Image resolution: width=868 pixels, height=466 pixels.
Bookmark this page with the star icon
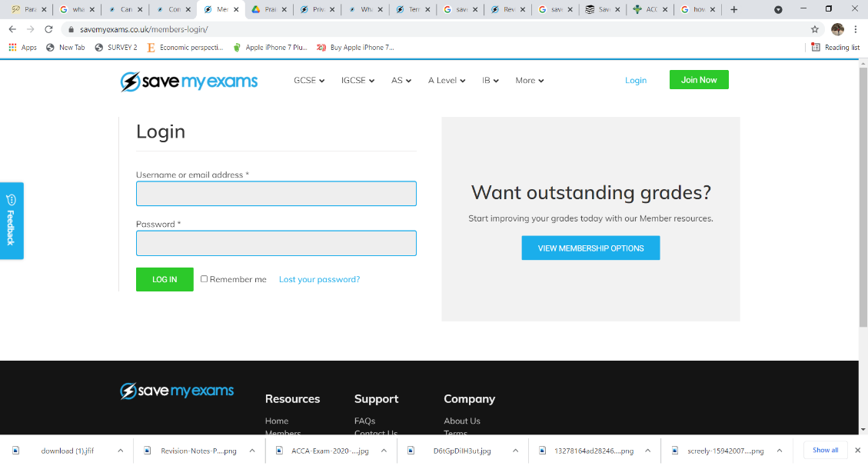pos(814,29)
